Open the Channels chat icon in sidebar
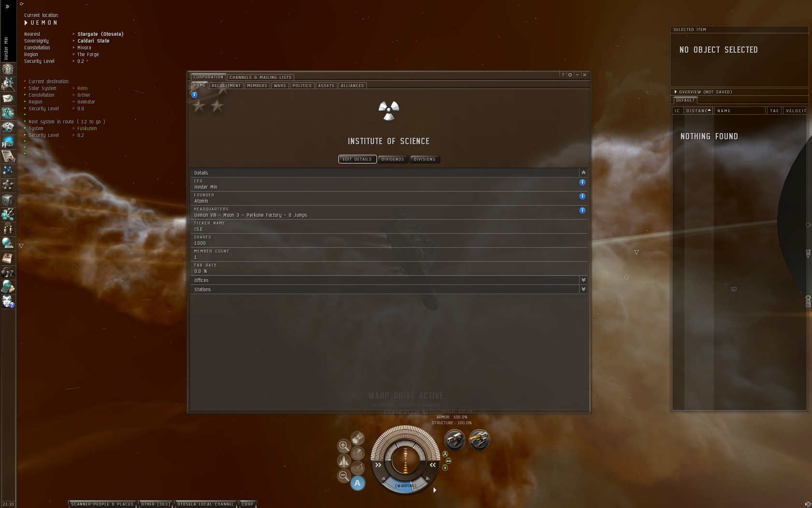Screen dimensions: 812x508 pyautogui.click(x=8, y=228)
